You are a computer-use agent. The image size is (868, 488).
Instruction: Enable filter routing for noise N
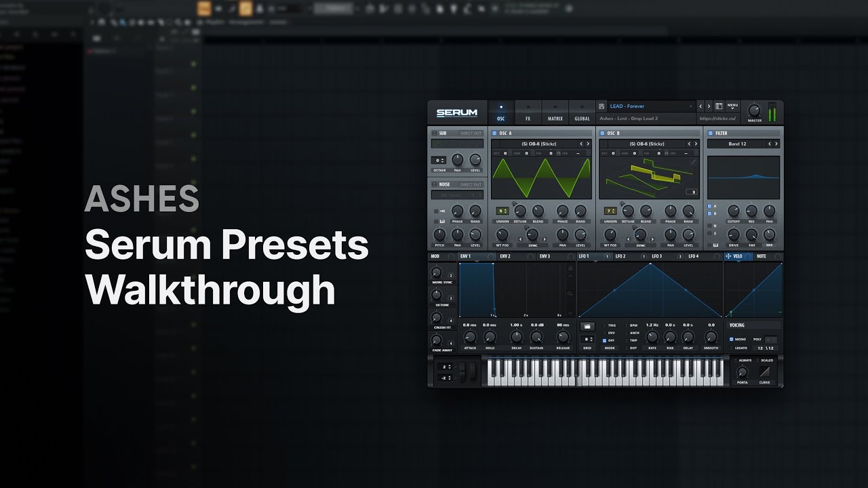(x=709, y=226)
